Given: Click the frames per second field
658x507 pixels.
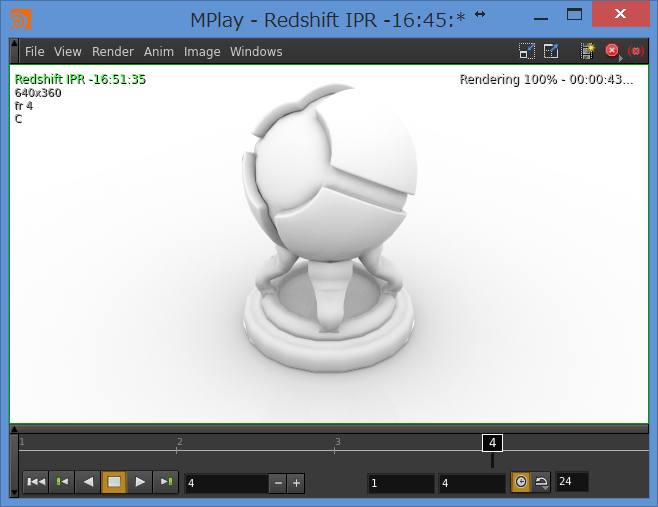Looking at the screenshot, I should [572, 481].
